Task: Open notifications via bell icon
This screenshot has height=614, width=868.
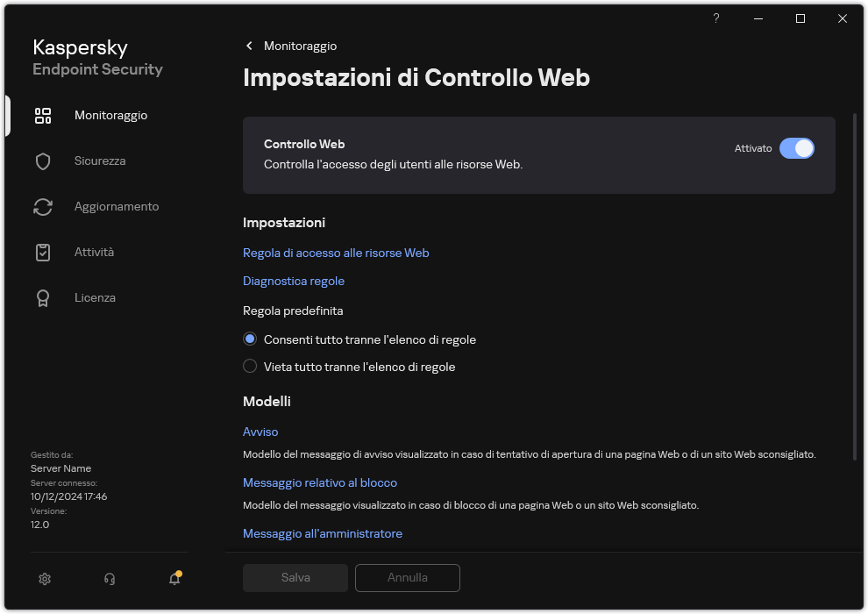Action: coord(174,579)
